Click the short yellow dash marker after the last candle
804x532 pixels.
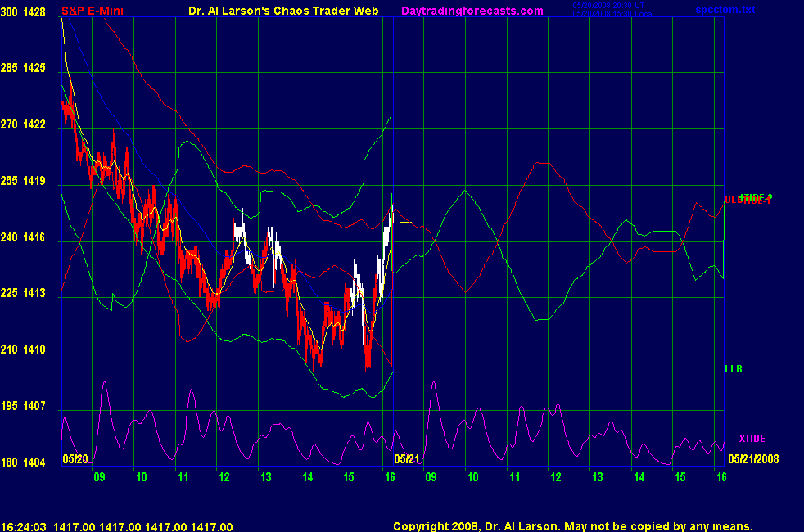(x=404, y=222)
